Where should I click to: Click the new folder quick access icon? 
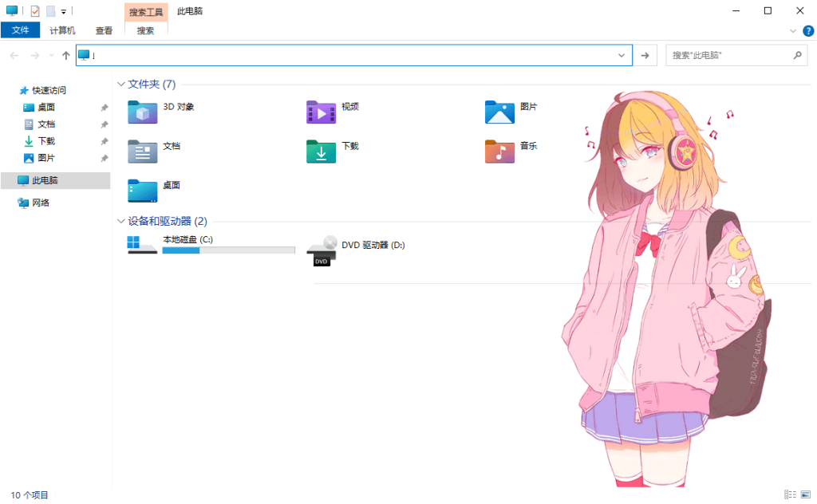pyautogui.click(x=50, y=11)
